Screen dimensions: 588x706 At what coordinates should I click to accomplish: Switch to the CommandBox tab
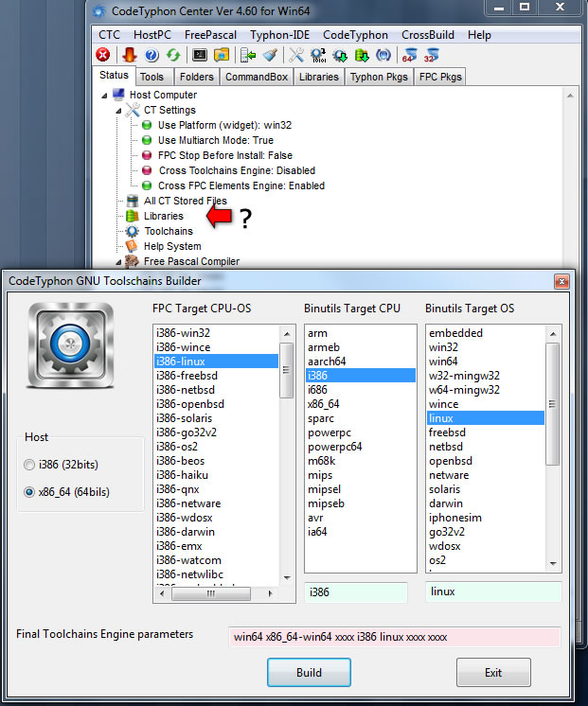click(x=257, y=77)
